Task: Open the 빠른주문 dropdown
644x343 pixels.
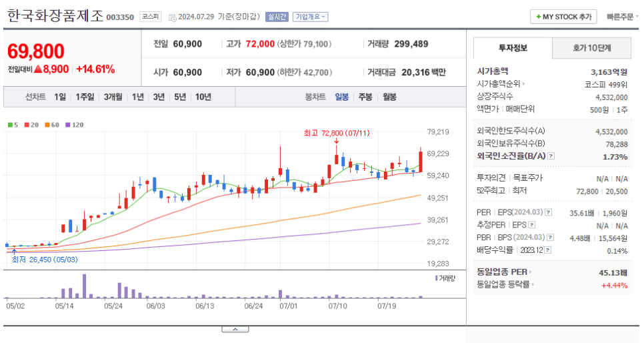Action: click(623, 17)
